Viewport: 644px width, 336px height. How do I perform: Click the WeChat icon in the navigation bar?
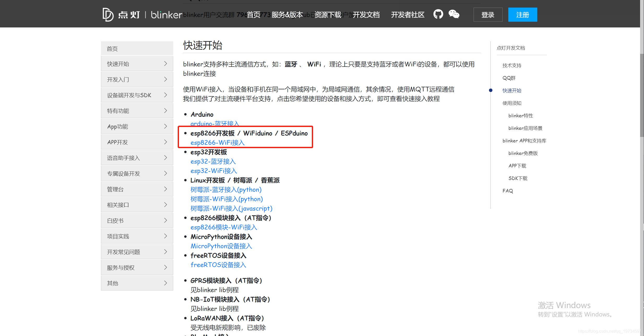coord(454,14)
